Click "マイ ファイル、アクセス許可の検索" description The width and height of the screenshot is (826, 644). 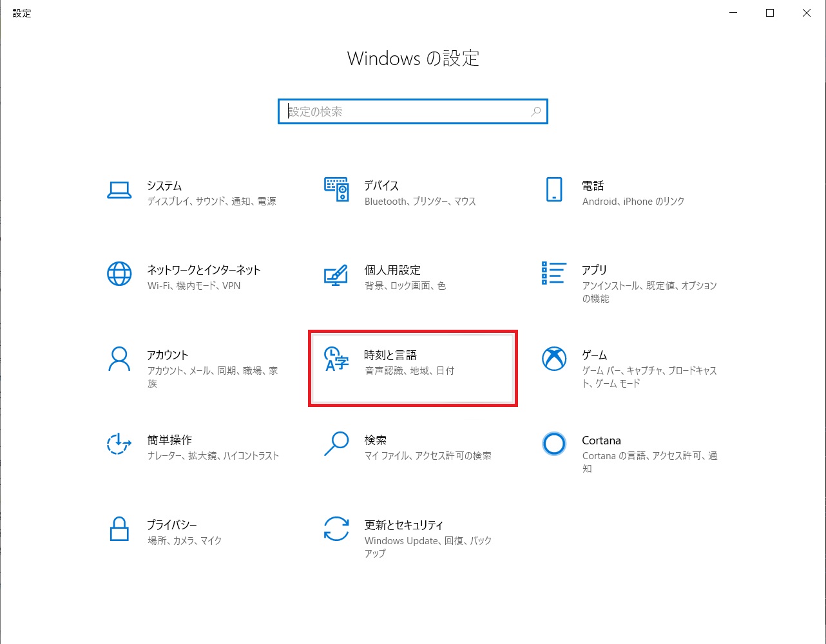pos(428,456)
